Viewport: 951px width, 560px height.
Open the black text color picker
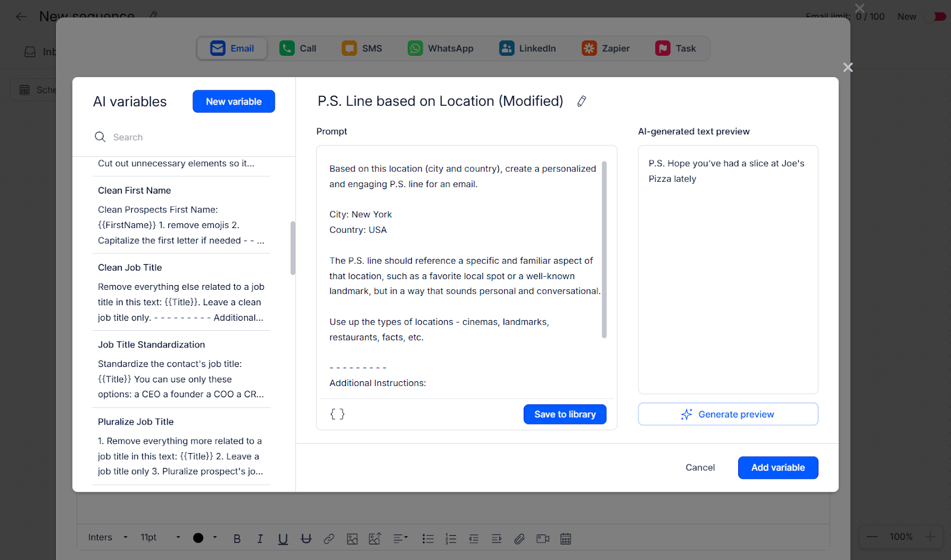(x=205, y=537)
